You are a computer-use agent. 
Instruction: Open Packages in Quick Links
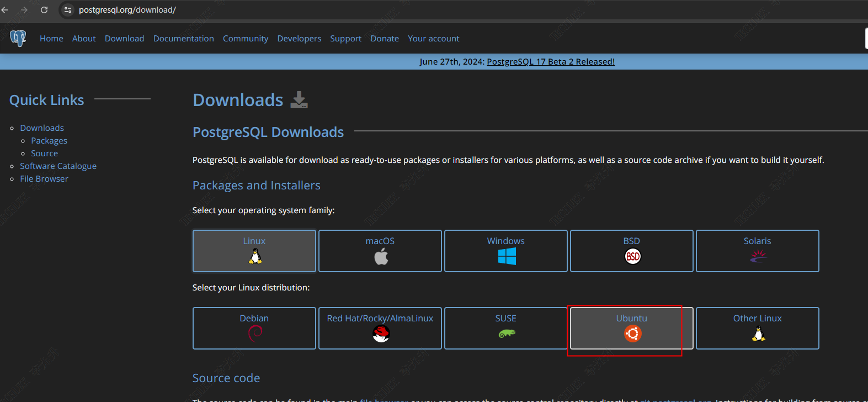click(x=49, y=141)
